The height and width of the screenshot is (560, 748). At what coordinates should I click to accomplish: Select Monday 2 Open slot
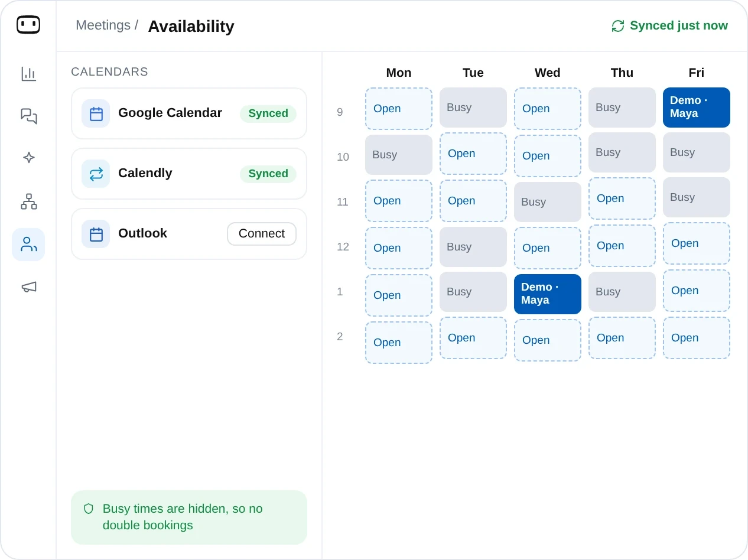click(x=399, y=343)
